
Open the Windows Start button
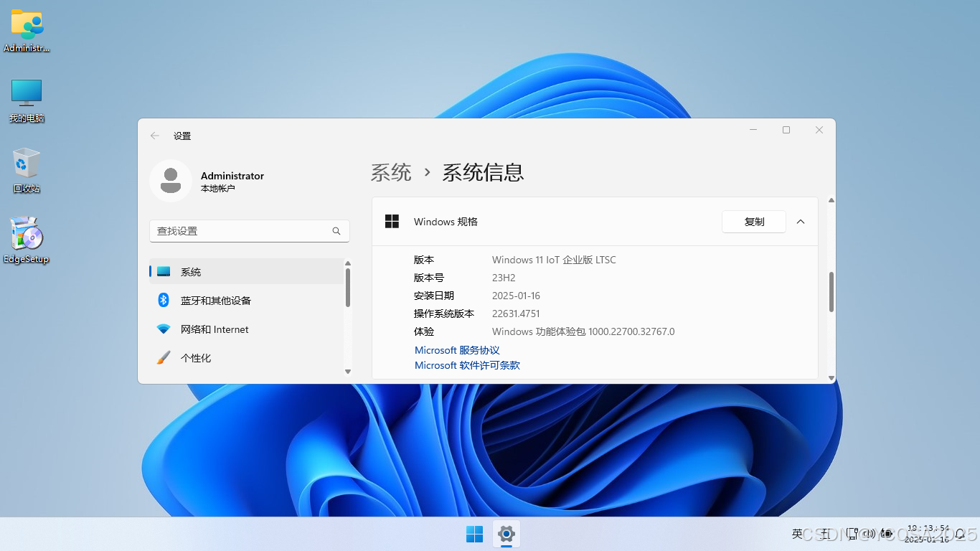(475, 534)
